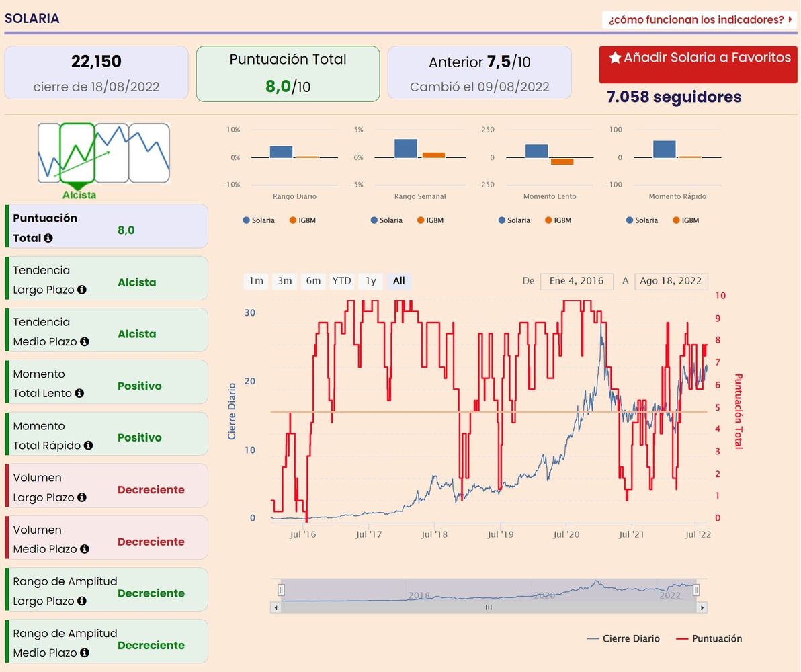The height and width of the screenshot is (672, 801).
Task: Click the Jul '20 x-axis label
Action: click(x=566, y=534)
